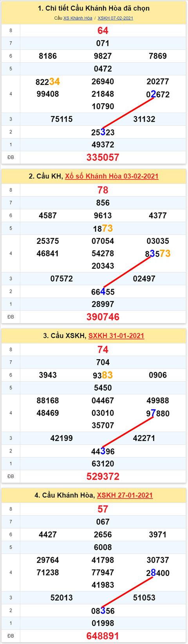Screen dimensions: 188x644
Task: Click number 28400 with blue digit
Action: tap(158, 573)
